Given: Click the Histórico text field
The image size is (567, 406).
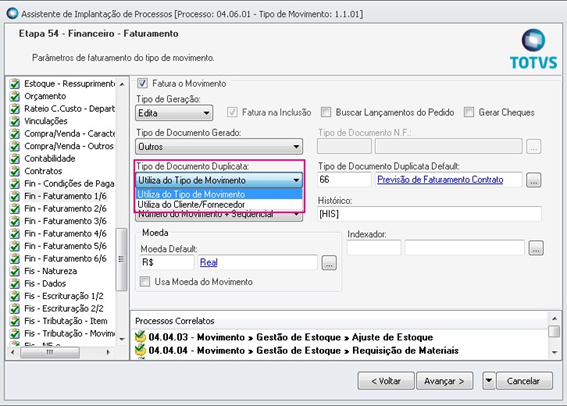Looking at the screenshot, I should (429, 214).
